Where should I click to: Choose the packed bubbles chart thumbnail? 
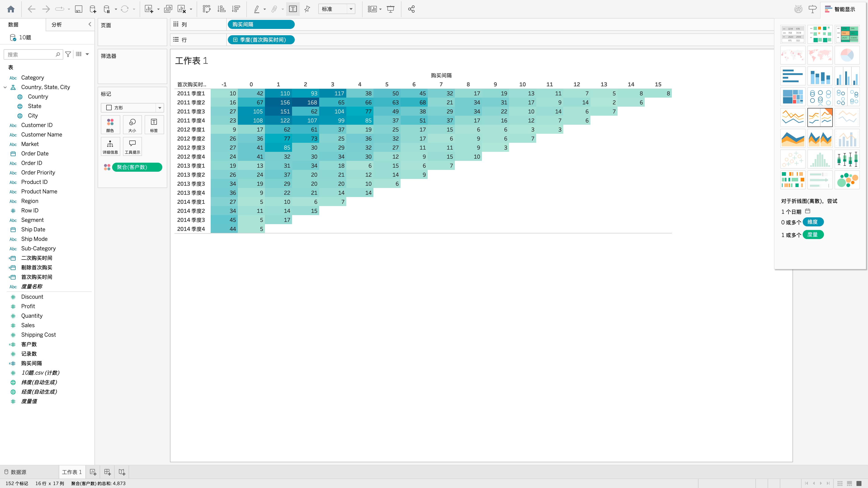coord(847,180)
